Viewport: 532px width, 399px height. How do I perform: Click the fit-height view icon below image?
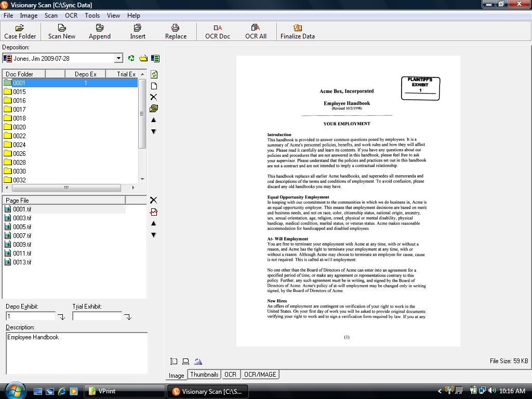click(x=174, y=362)
